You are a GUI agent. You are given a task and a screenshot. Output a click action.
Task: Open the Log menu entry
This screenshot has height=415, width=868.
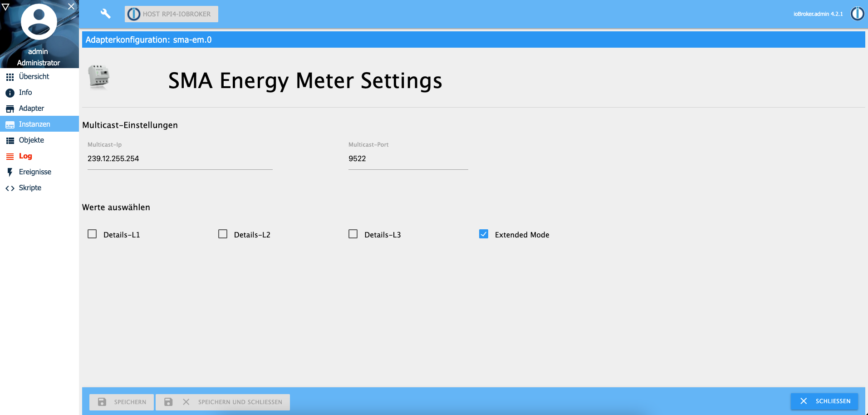point(39,156)
